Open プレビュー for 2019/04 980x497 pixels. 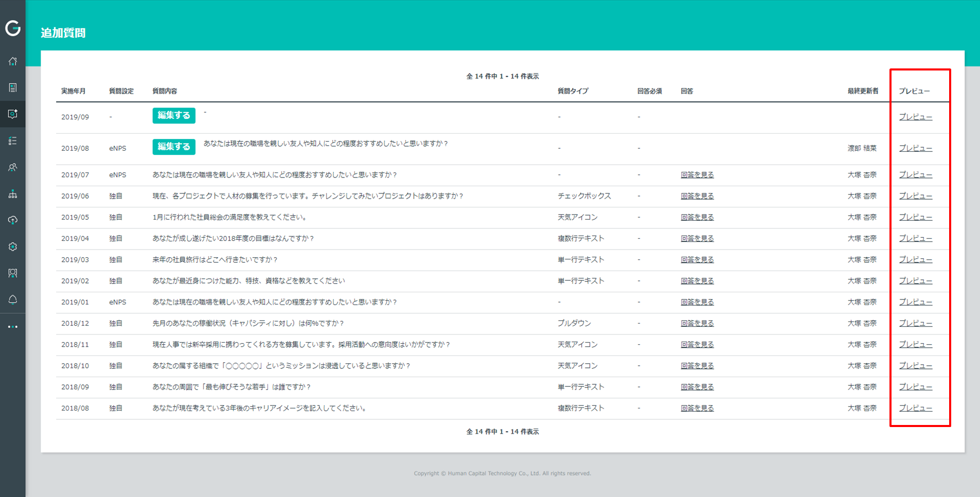916,238
